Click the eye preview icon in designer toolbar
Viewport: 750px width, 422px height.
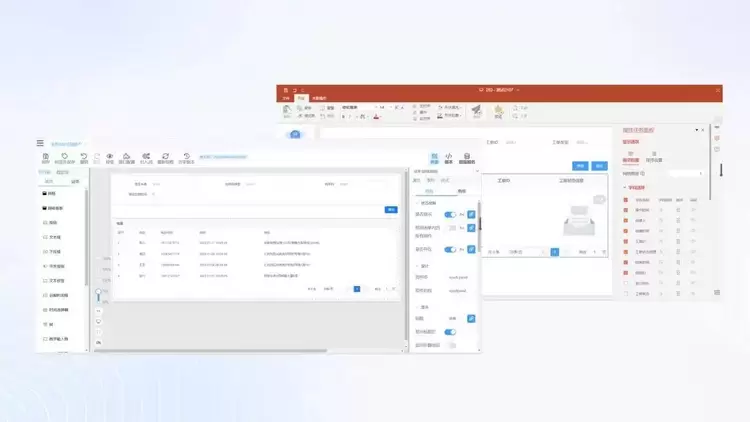pyautogui.click(x=110, y=157)
